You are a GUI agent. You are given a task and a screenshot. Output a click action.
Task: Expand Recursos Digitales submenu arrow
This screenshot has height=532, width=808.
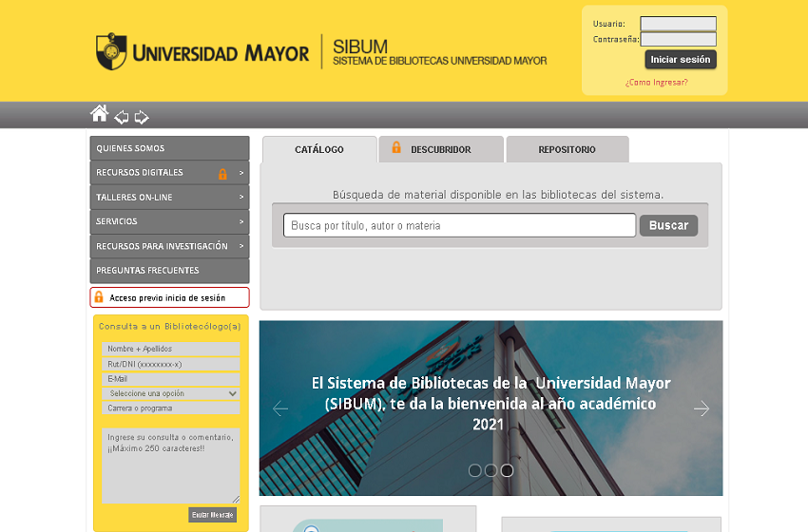point(241,173)
